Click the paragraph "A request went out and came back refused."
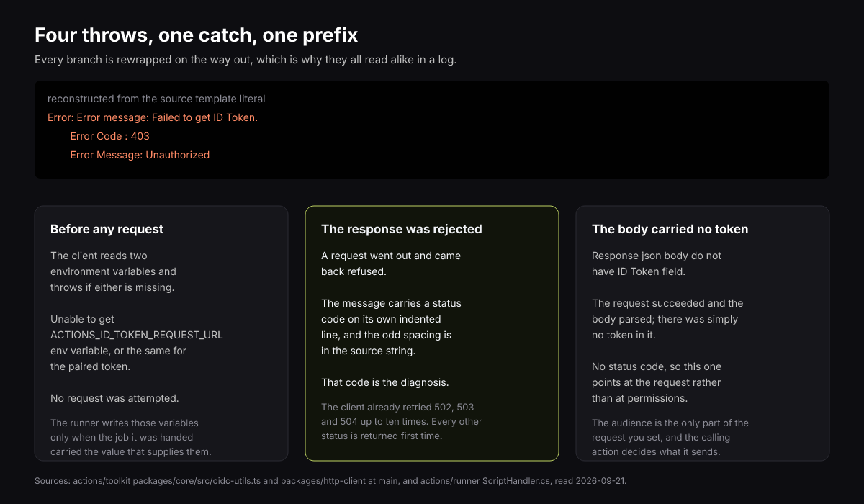The height and width of the screenshot is (504, 864). pyautogui.click(x=391, y=264)
